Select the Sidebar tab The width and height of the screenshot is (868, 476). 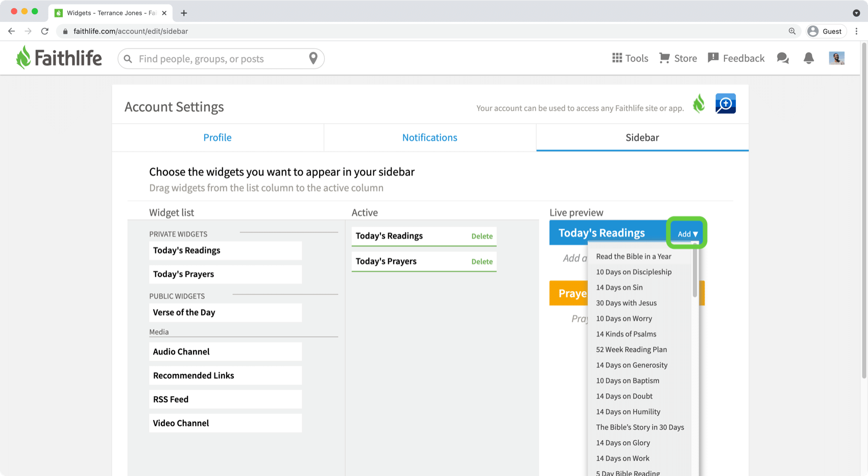click(x=642, y=137)
